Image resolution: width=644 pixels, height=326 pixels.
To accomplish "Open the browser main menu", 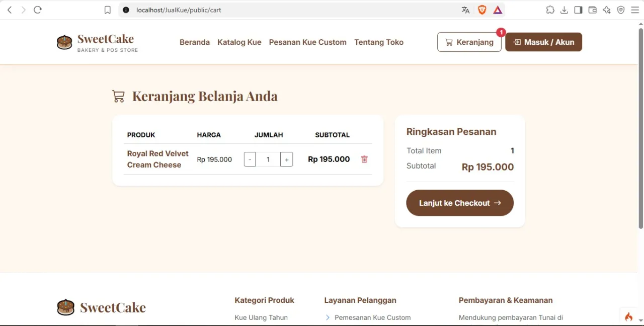I will pos(635,10).
